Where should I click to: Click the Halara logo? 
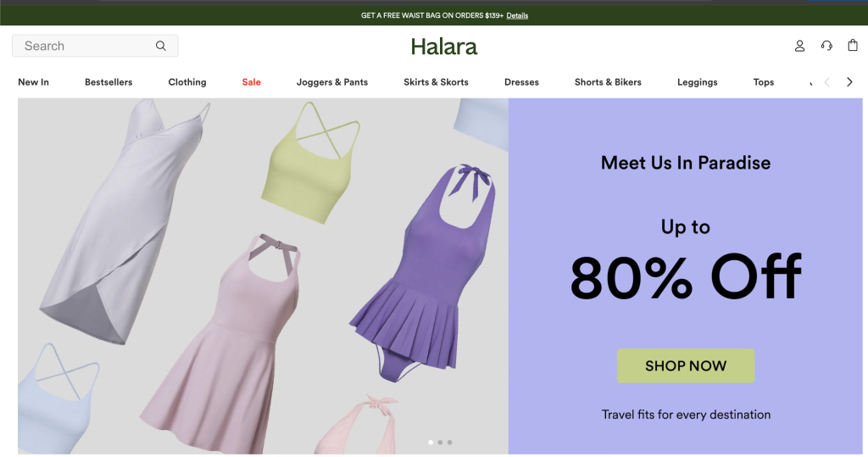tap(444, 47)
